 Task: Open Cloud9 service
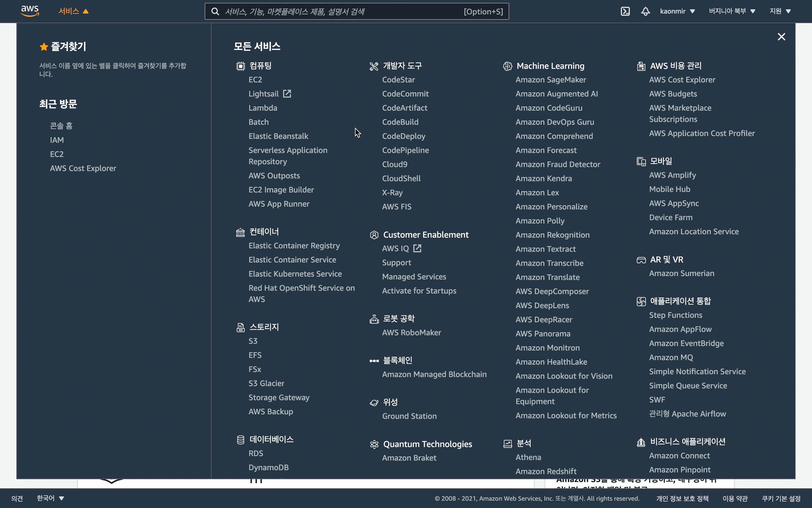(x=395, y=164)
